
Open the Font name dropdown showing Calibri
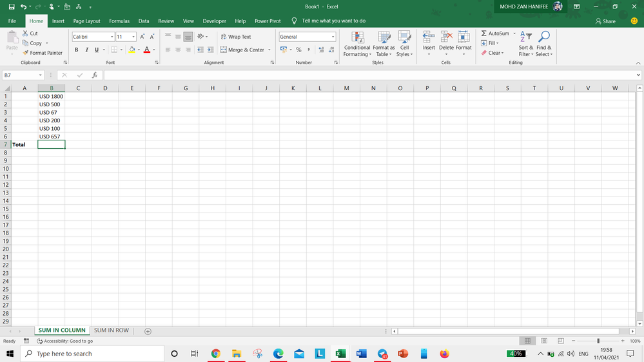pos(112,37)
